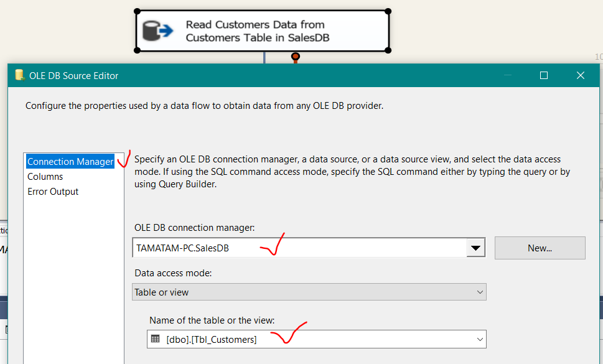Click the New... connection button

(x=539, y=248)
